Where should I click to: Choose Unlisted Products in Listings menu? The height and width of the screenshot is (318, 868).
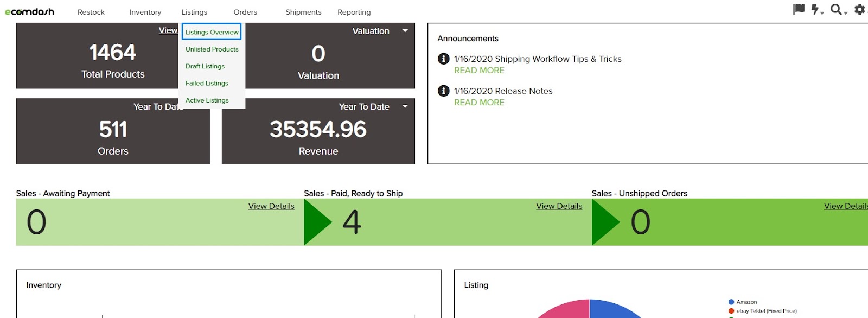[x=212, y=49]
